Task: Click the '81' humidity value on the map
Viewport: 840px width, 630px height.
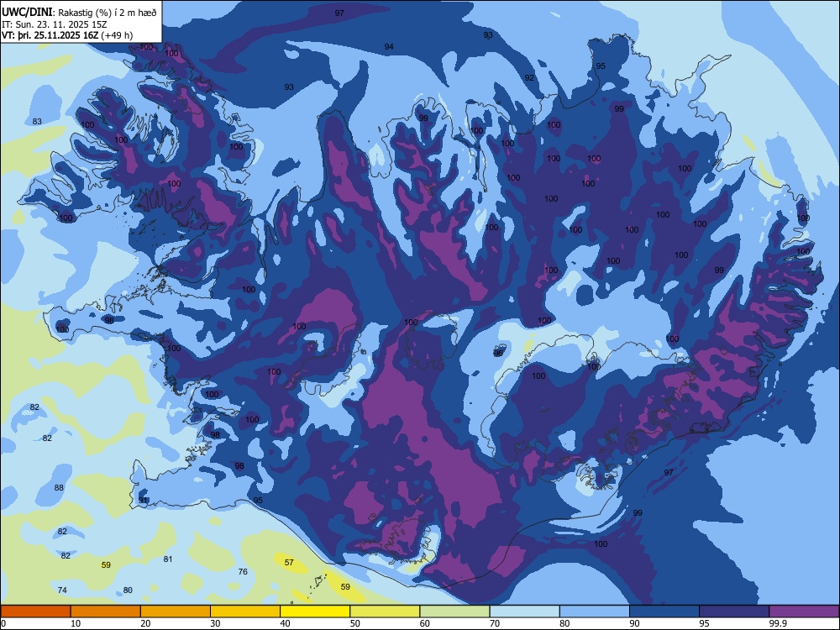Action: coord(168,559)
